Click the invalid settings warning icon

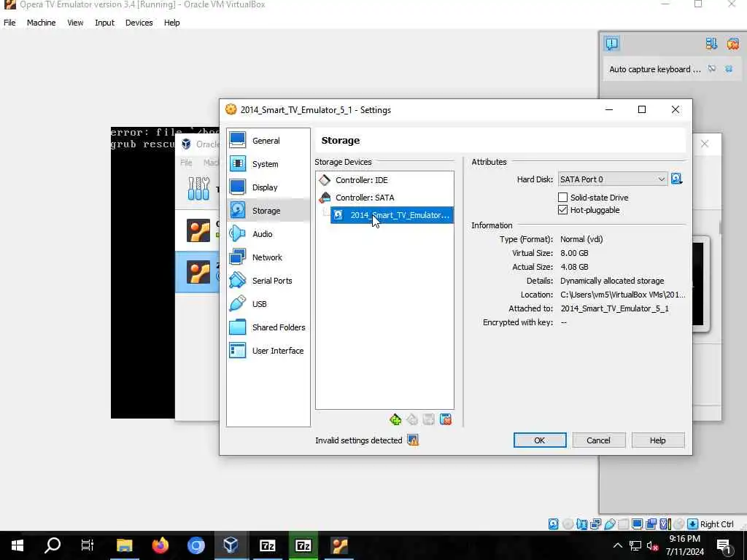coord(413,440)
